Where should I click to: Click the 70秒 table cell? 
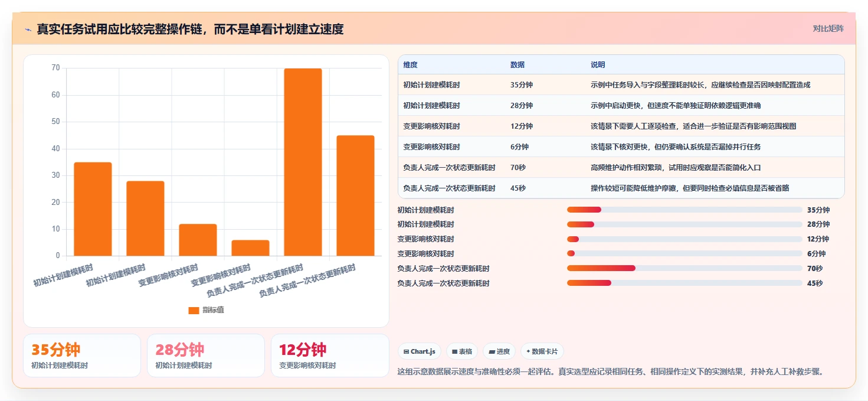518,168
